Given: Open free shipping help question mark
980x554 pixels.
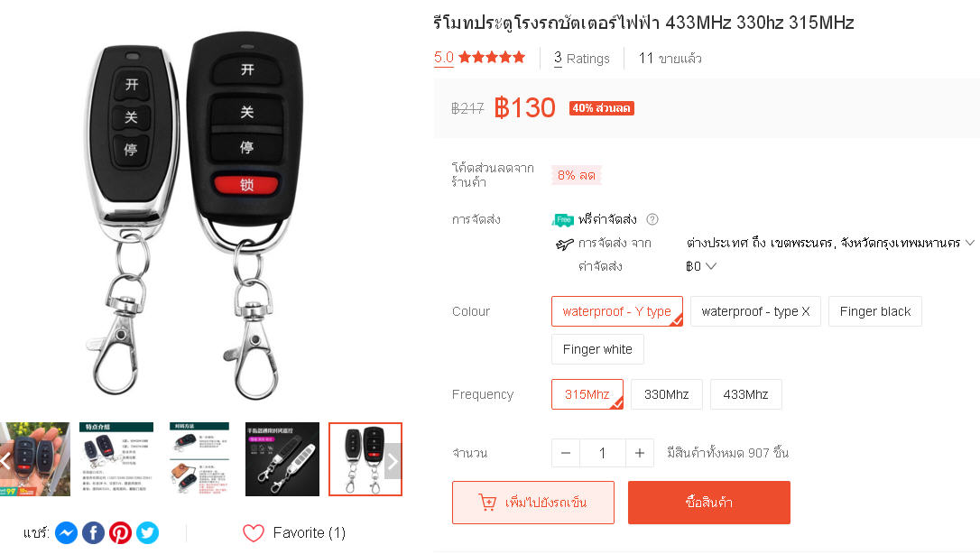Looking at the screenshot, I should point(652,219).
